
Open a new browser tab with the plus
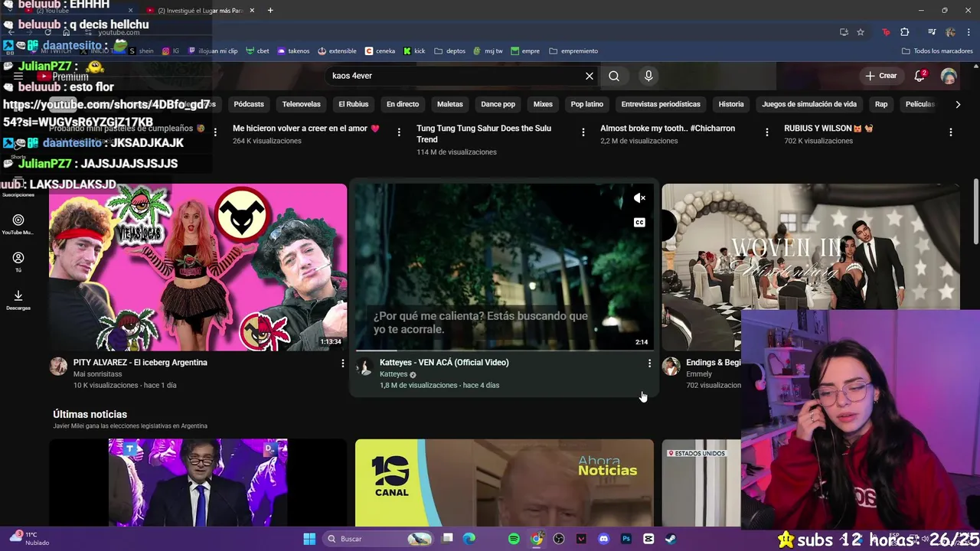[270, 11]
